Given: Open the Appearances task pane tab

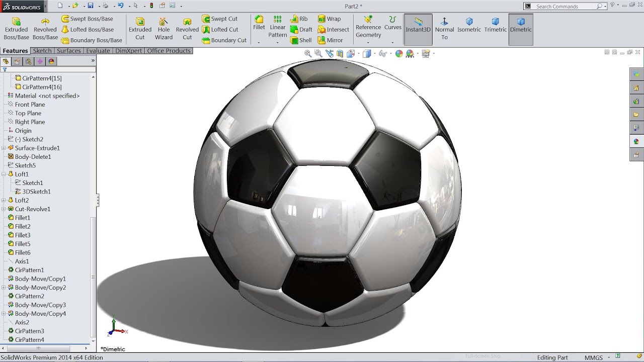Looking at the screenshot, I should [636, 141].
